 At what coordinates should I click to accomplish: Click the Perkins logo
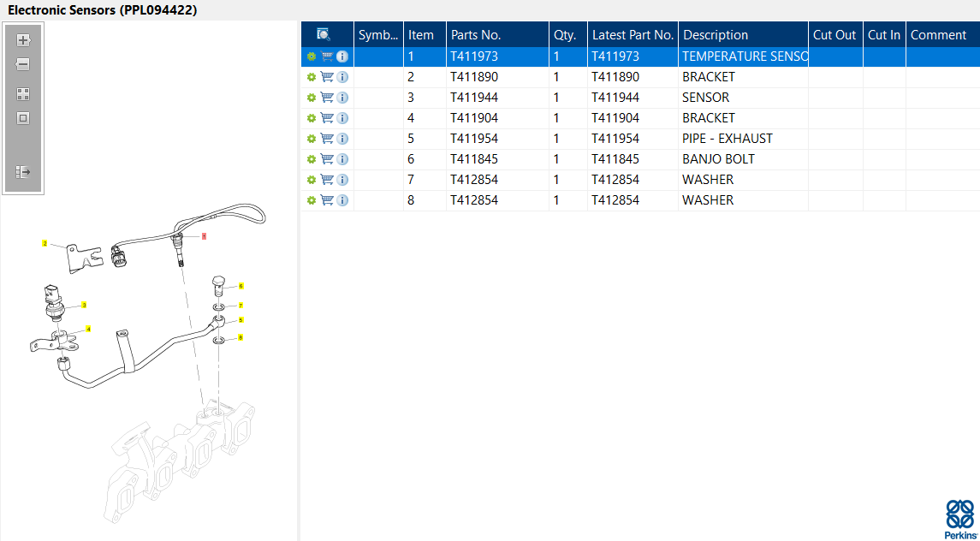pyautogui.click(x=960, y=520)
